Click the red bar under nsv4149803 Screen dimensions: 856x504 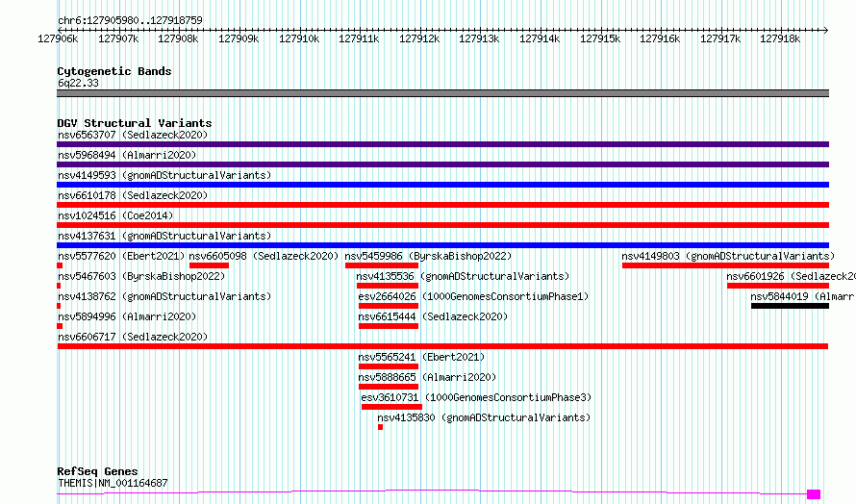click(x=725, y=265)
